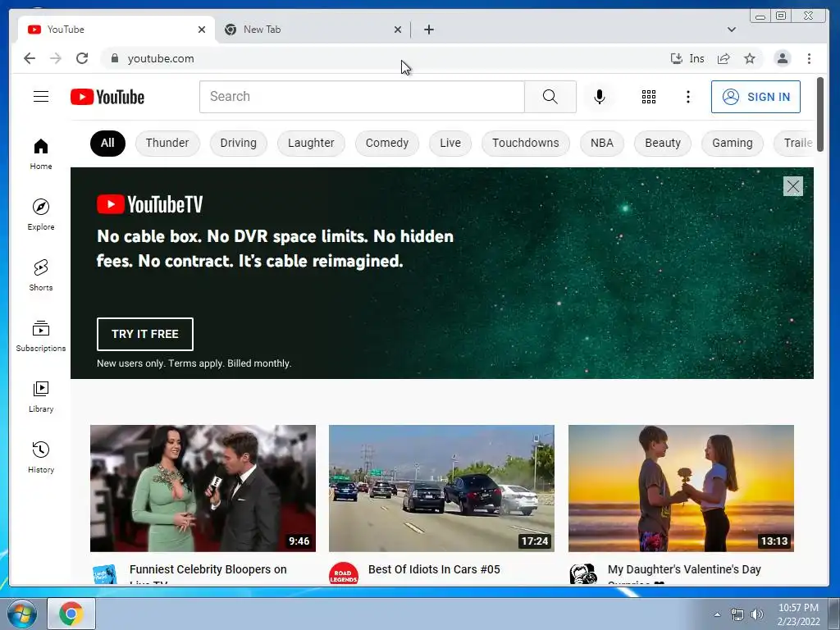Click the celebrity bloopers video thumbnail
The image size is (840, 630).
pos(203,488)
